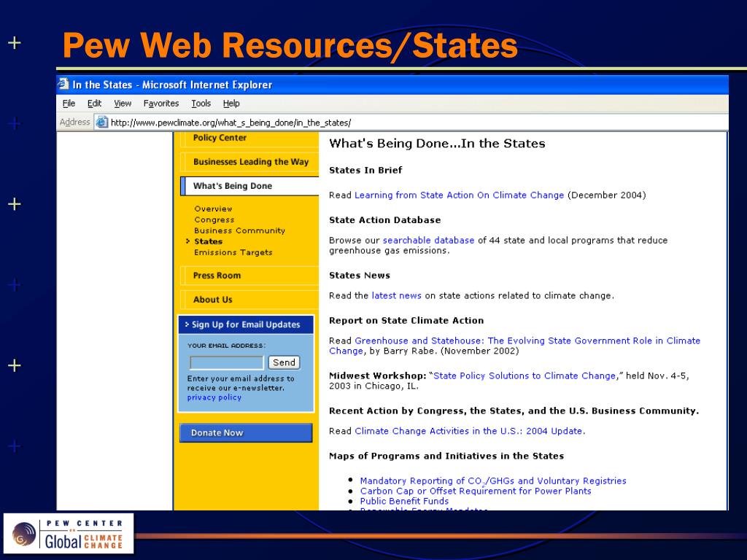Go to Business Community sub-link
The image size is (747, 560).
pos(239,230)
